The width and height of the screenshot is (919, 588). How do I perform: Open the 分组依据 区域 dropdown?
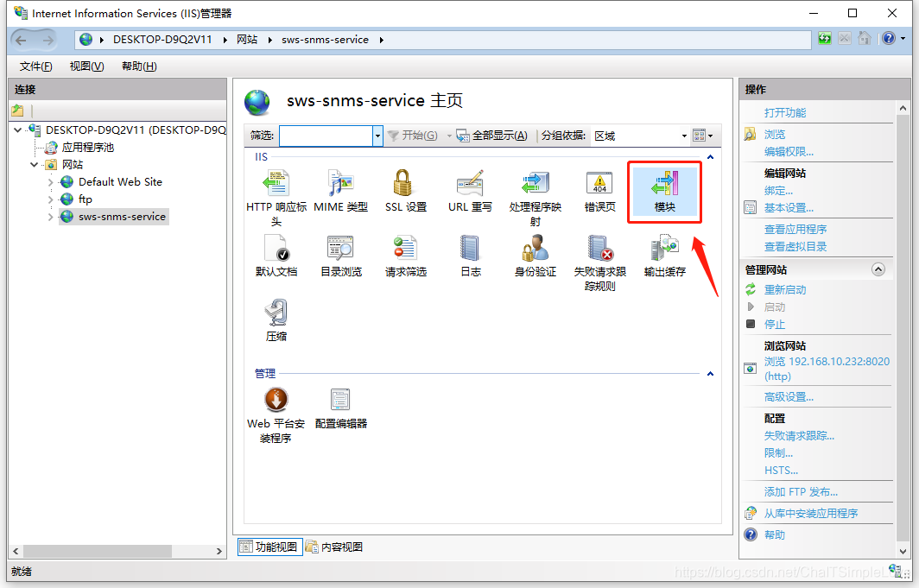pos(684,136)
